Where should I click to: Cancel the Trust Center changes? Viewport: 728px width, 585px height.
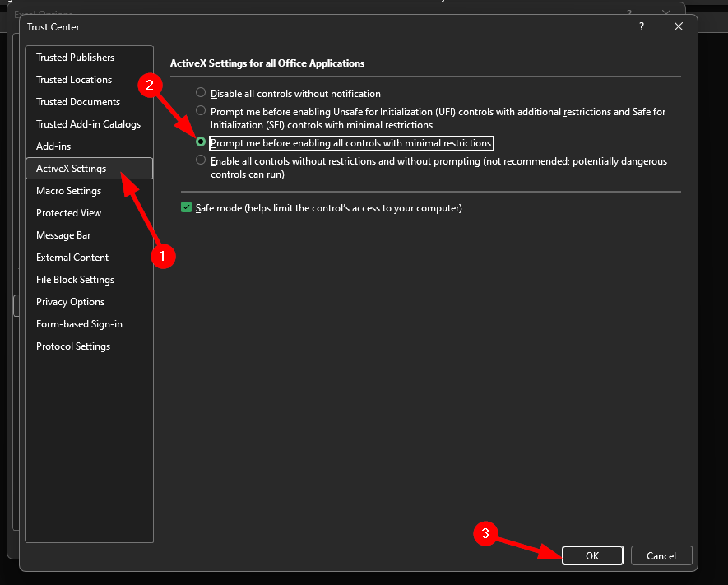(661, 555)
